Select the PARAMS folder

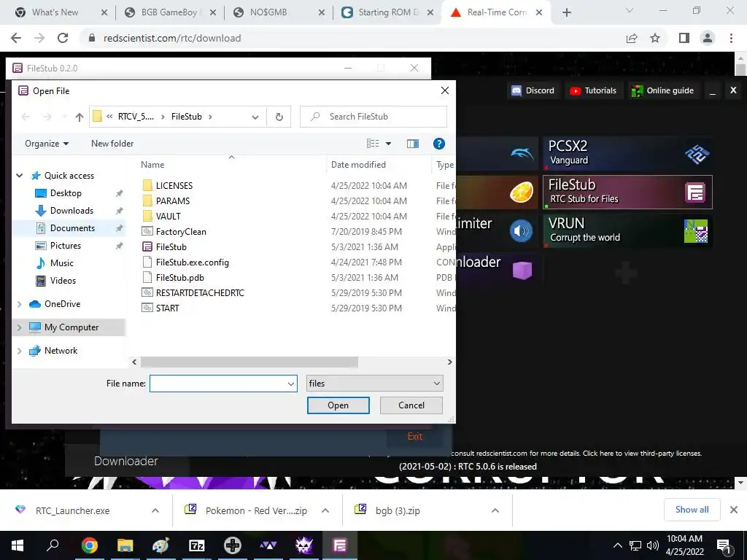tap(172, 201)
